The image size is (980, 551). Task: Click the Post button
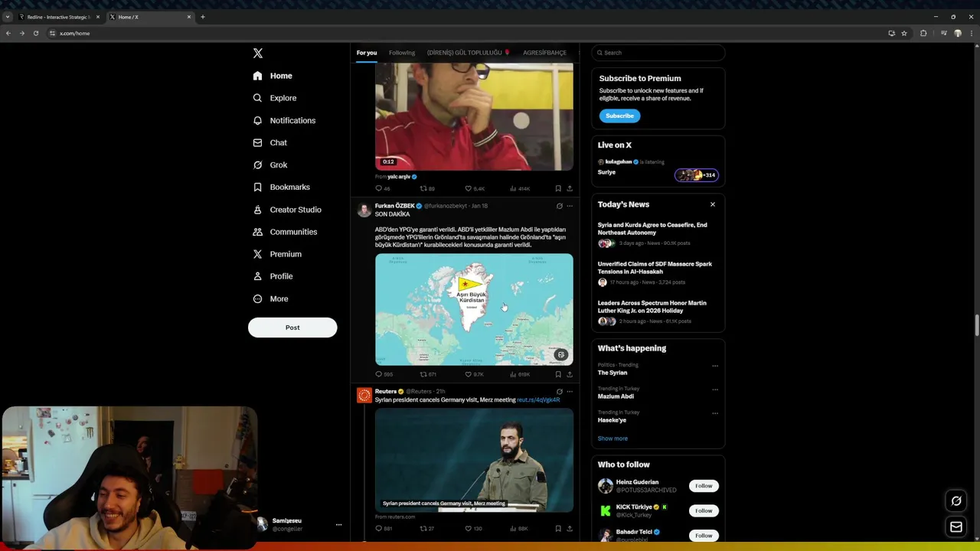292,328
